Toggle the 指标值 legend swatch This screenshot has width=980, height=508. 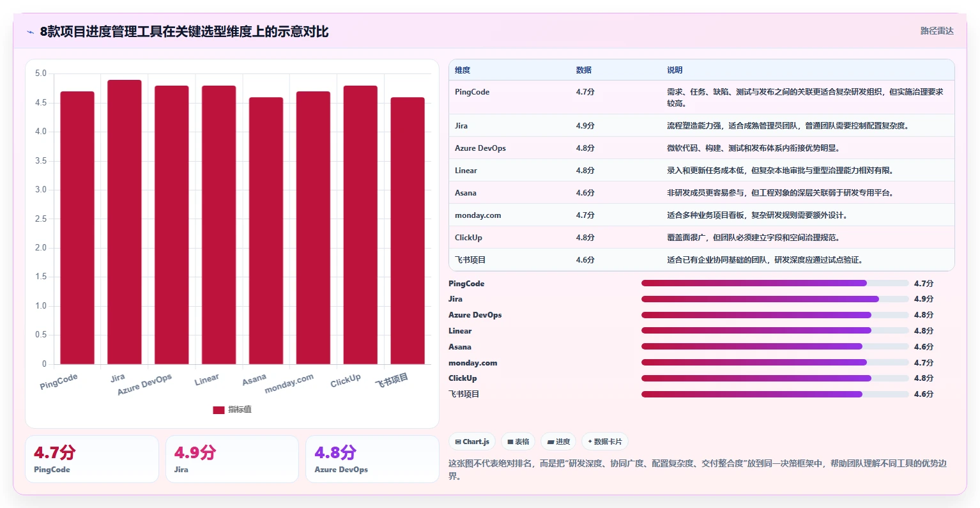click(x=218, y=410)
